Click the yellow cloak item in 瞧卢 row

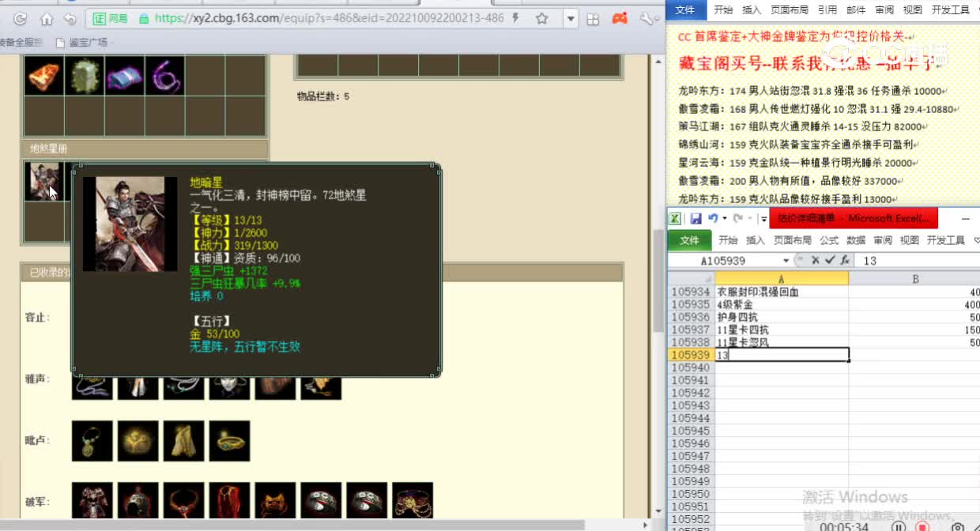coord(183,441)
